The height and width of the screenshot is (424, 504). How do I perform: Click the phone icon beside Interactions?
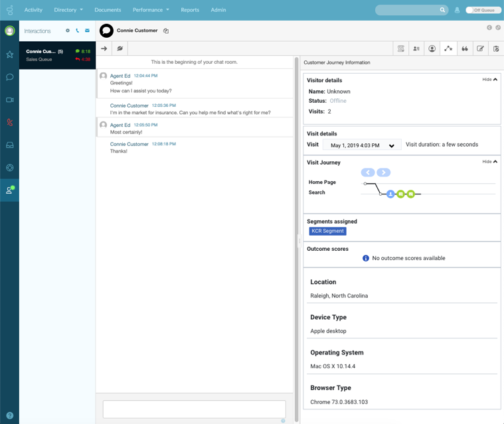point(77,31)
